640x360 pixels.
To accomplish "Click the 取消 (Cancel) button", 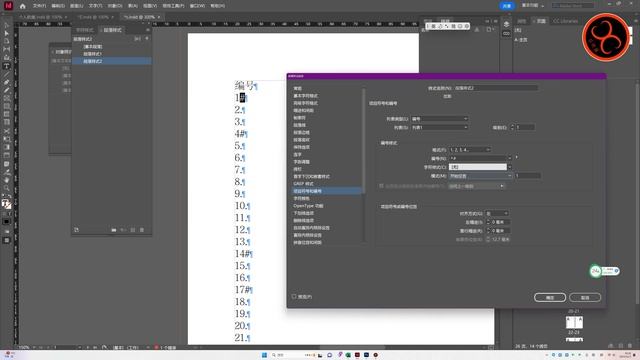I will (x=585, y=298).
